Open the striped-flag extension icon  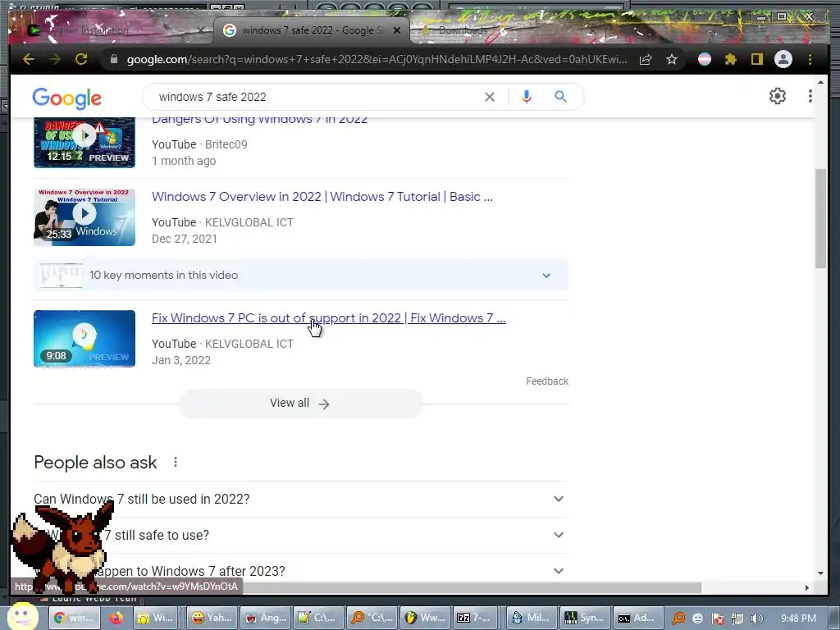[705, 59]
